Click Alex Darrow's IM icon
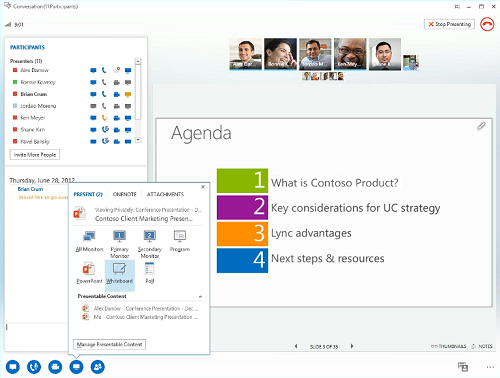Viewport: 500px width, 378px height. pos(93,70)
